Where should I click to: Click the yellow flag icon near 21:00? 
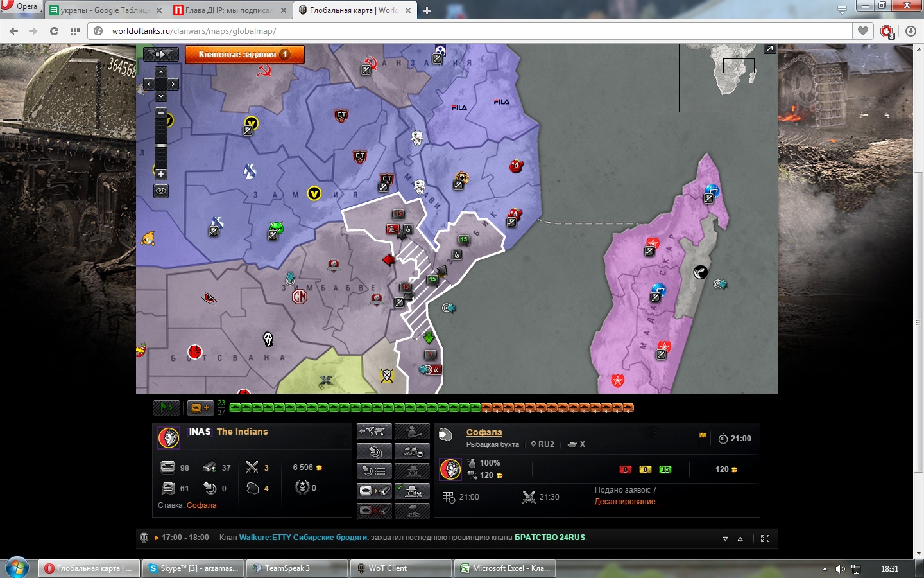pyautogui.click(x=703, y=436)
